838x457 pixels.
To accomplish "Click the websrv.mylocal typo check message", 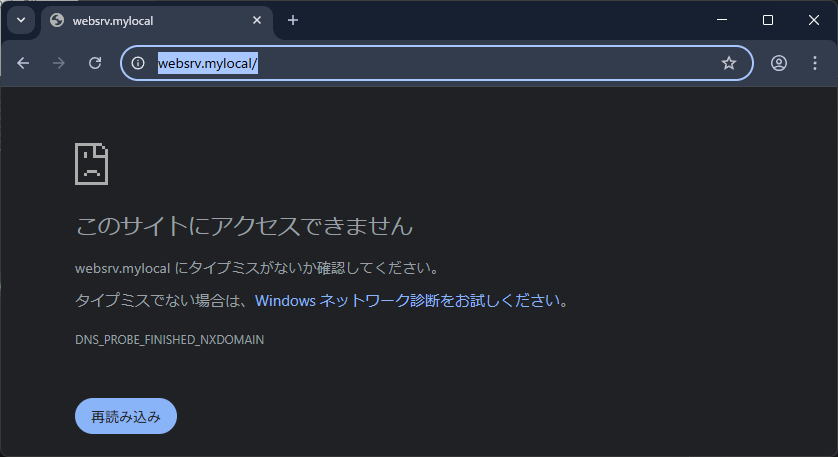I will pos(257,268).
